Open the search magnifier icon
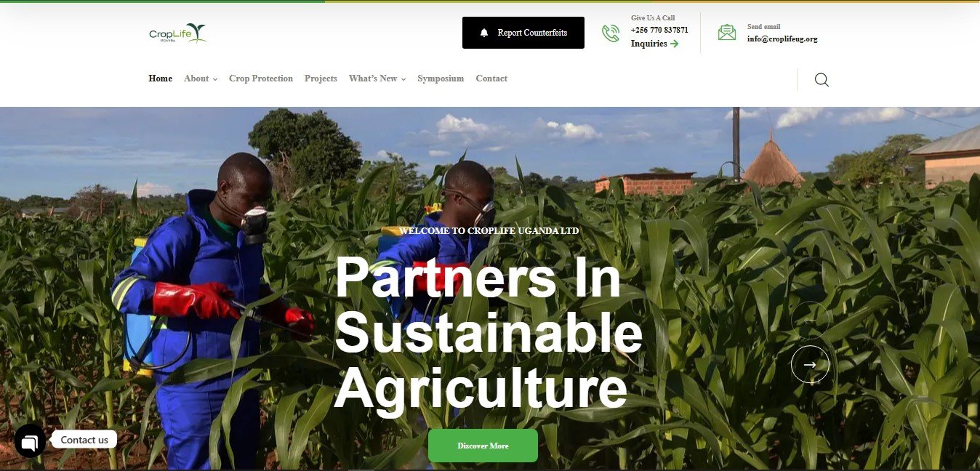Viewport: 980px width, 471px height. pos(822,79)
